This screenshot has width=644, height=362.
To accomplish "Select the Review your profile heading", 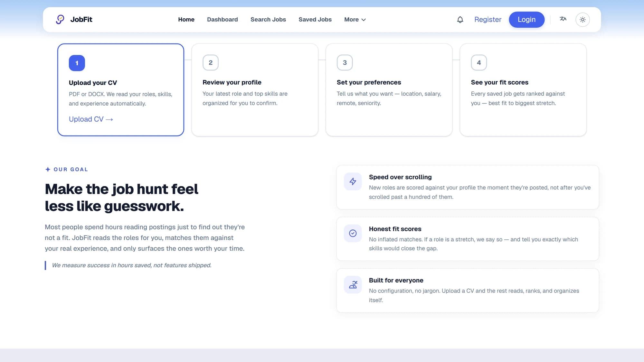I will (232, 82).
